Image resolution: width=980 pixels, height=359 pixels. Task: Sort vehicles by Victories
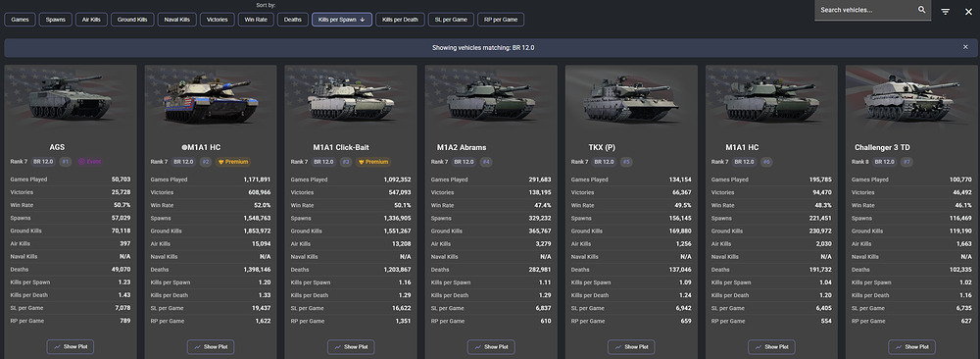coord(217,20)
